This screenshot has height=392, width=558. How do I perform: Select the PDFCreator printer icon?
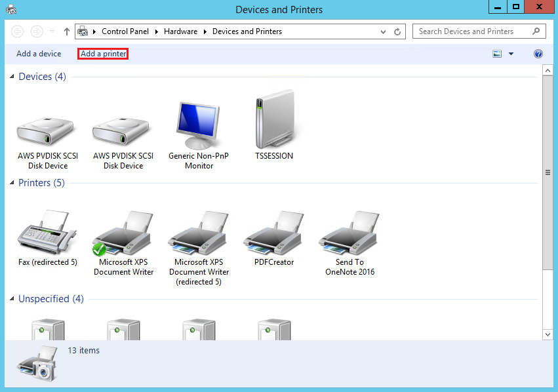(273, 233)
